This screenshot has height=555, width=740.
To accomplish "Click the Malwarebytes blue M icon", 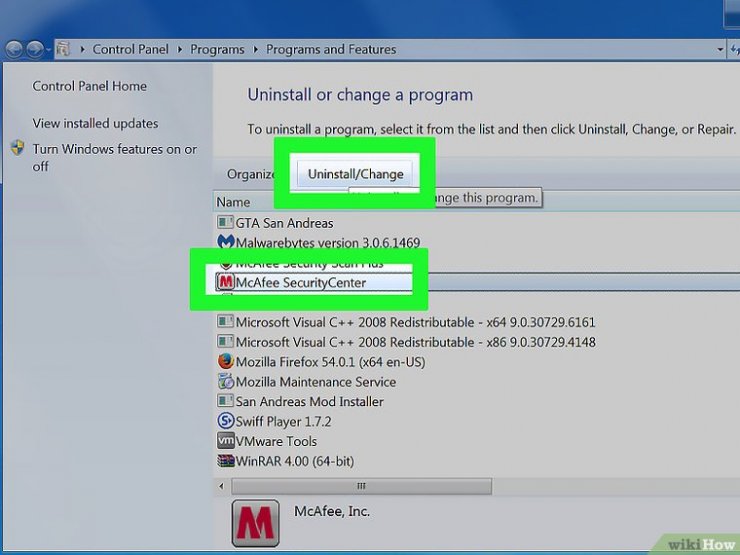I will coord(226,242).
